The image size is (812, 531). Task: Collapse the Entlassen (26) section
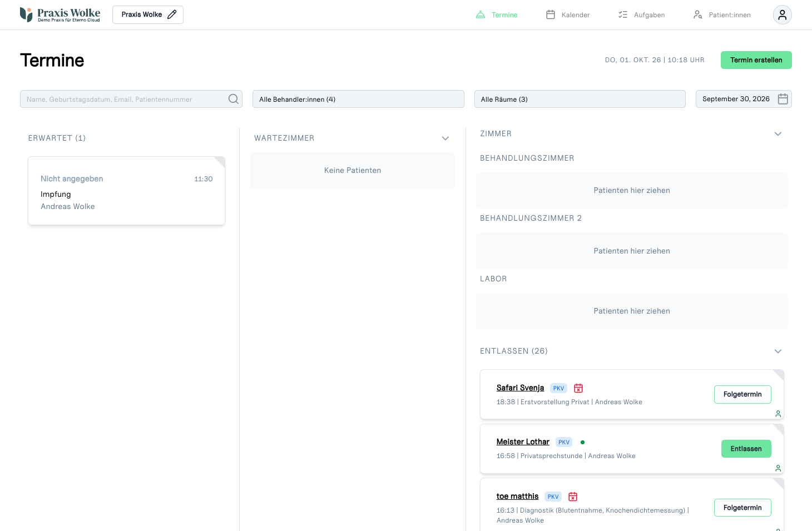[x=778, y=351]
